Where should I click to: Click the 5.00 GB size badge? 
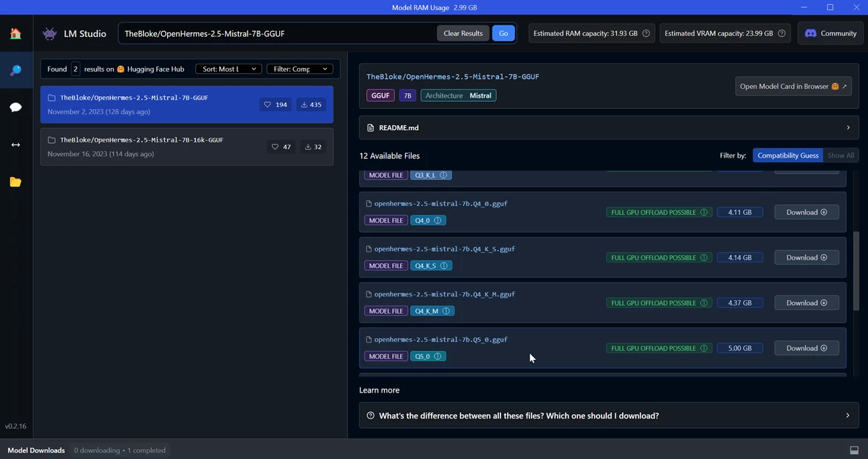point(740,348)
